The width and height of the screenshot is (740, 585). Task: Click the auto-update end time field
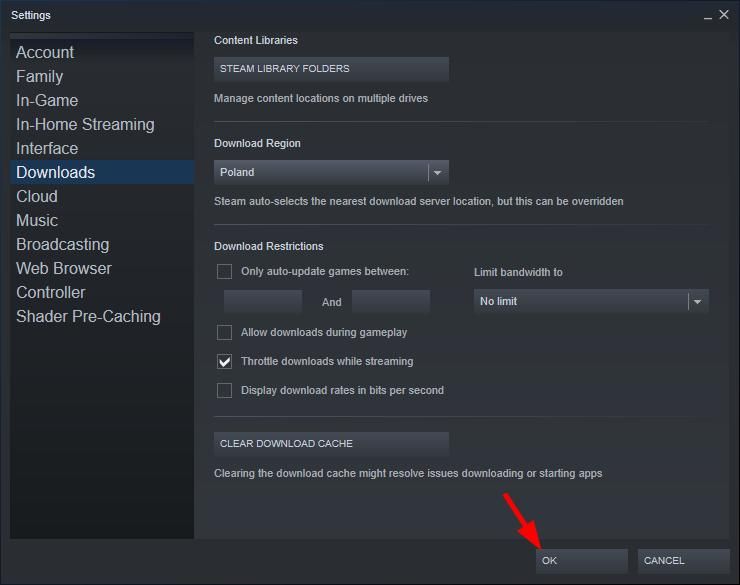click(x=391, y=301)
